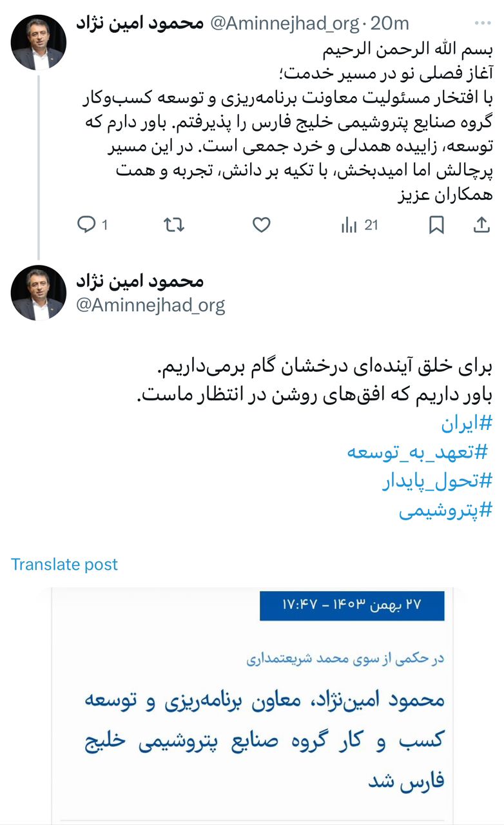This screenshot has width=504, height=825.
Task: Open the second profile avatar photo
Action: point(39,293)
